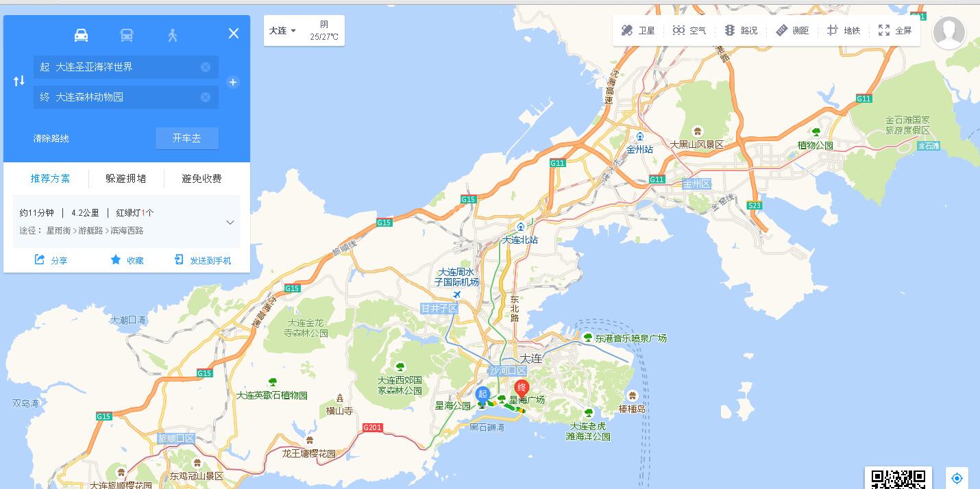Viewport: 980px width, 489px height.
Task: Open the user avatar profile
Action: (x=949, y=32)
